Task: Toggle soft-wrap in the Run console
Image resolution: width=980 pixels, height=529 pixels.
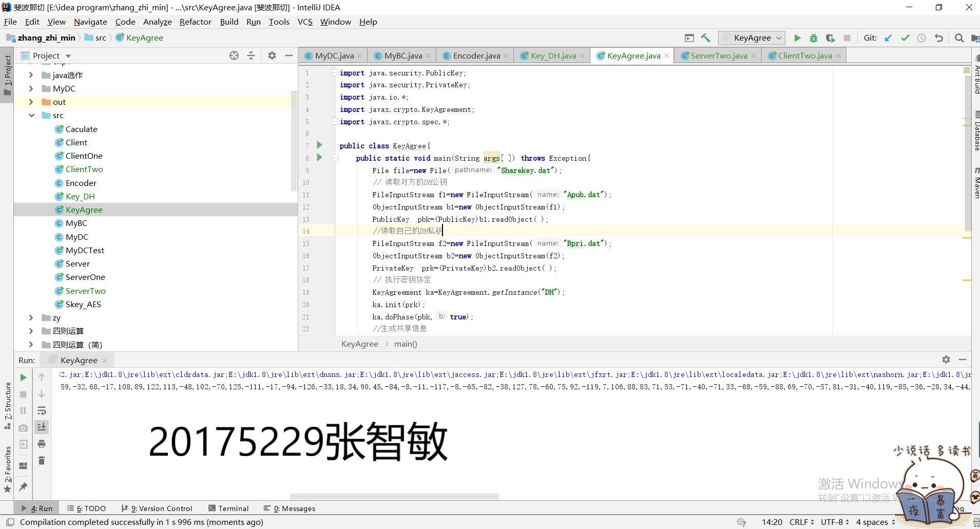Action: pos(42,410)
